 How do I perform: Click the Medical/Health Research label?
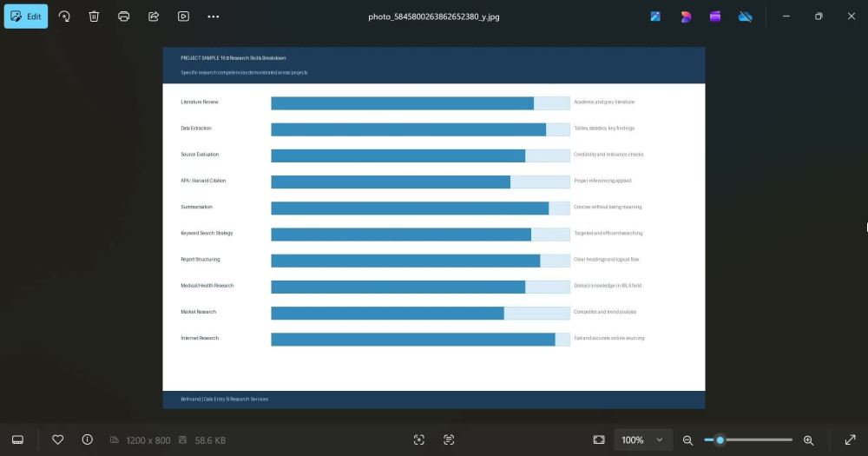[x=207, y=286]
